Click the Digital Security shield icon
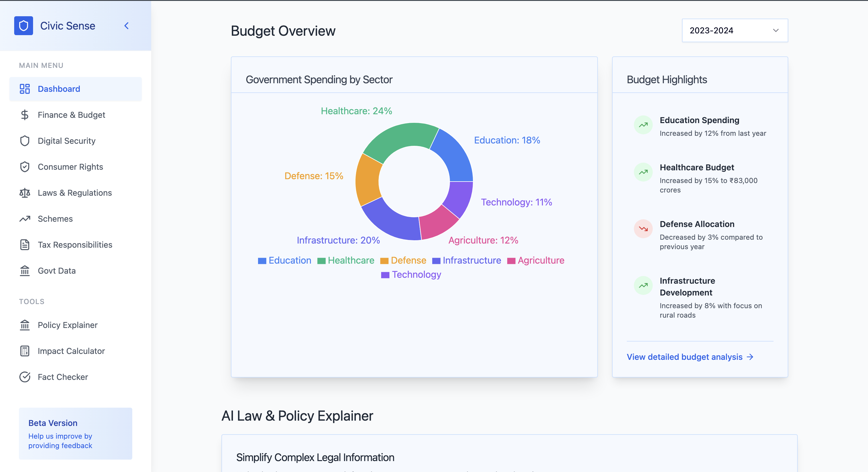 (x=25, y=141)
